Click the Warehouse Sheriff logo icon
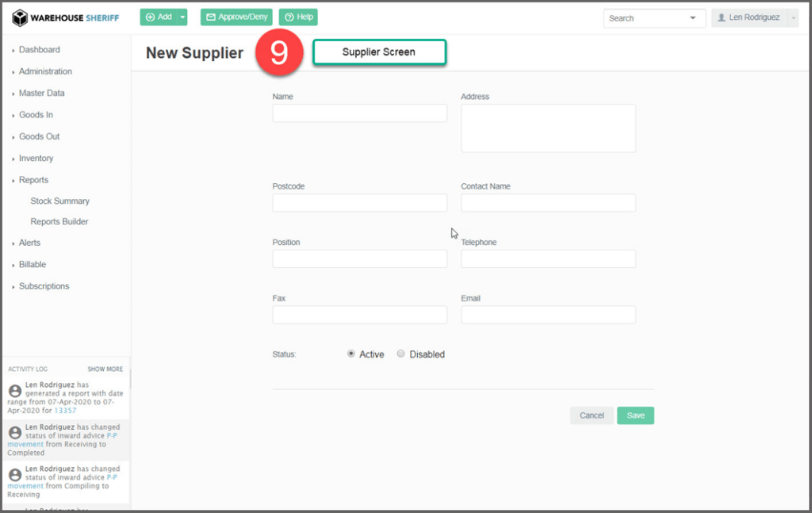 tap(20, 17)
